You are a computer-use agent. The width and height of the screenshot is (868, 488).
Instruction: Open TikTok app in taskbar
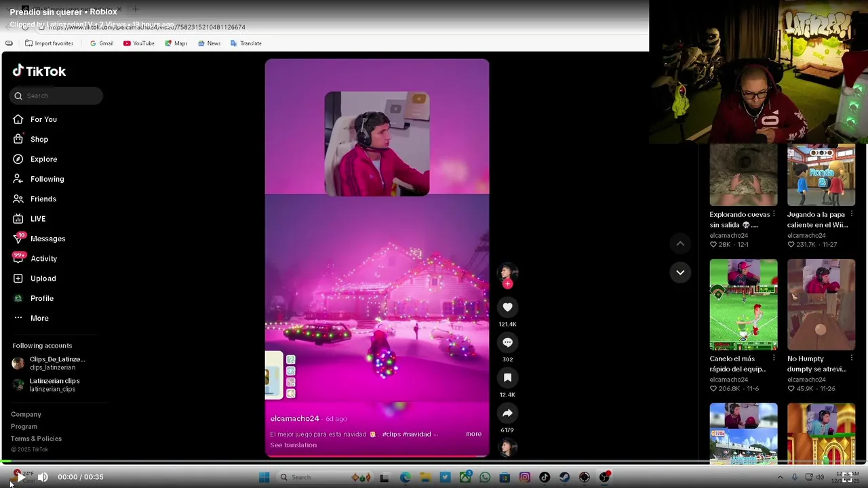tap(545, 477)
